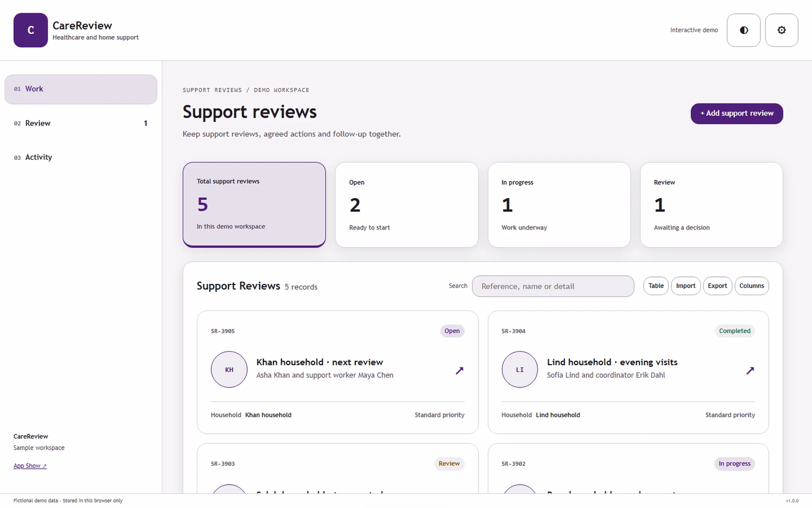Click the SR-3904 reference number
The width and height of the screenshot is (812, 508).
(x=514, y=331)
